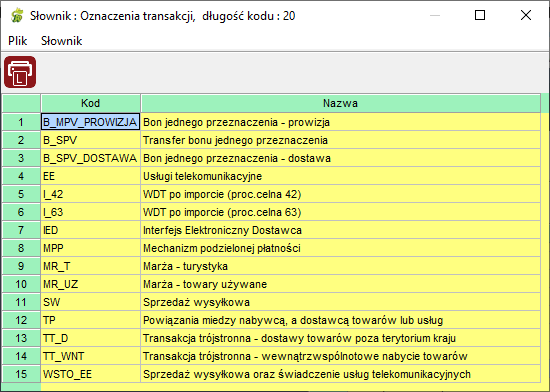The image size is (550, 392).
Task: Click 'Sprzedaż wysyłkowa' name cell
Action: [340, 302]
